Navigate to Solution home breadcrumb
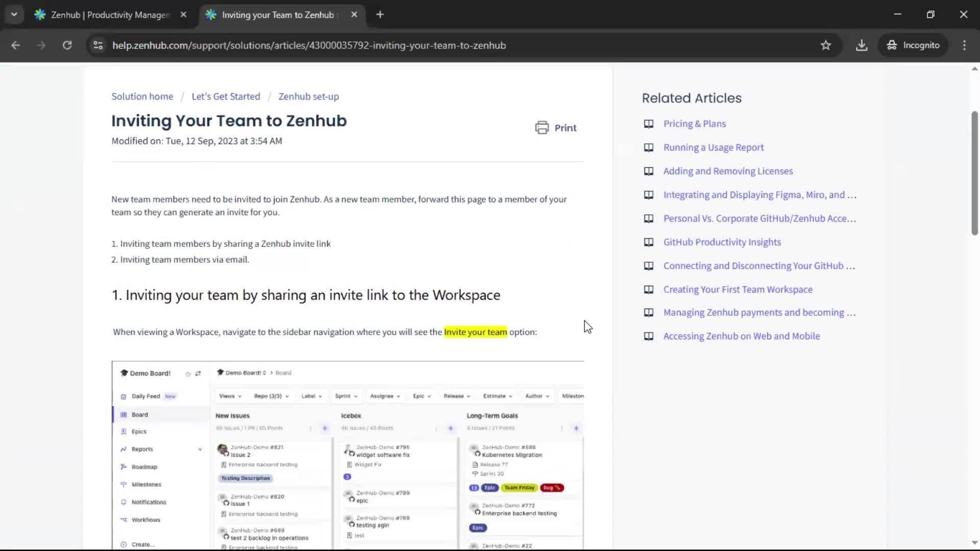The image size is (980, 551). pyautogui.click(x=141, y=96)
